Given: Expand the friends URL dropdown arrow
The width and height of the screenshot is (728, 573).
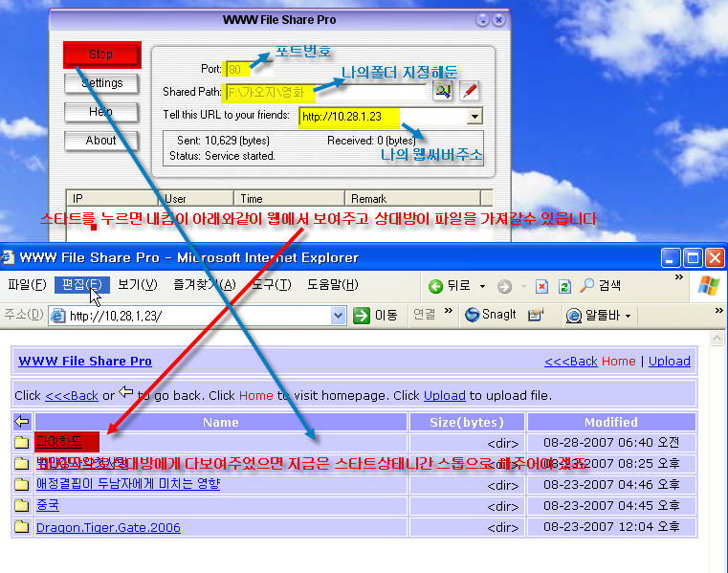Looking at the screenshot, I should (x=474, y=117).
